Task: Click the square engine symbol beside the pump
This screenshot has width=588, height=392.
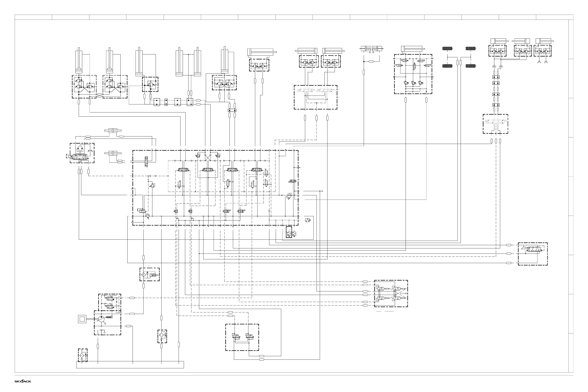Action: pyautogui.click(x=82, y=319)
